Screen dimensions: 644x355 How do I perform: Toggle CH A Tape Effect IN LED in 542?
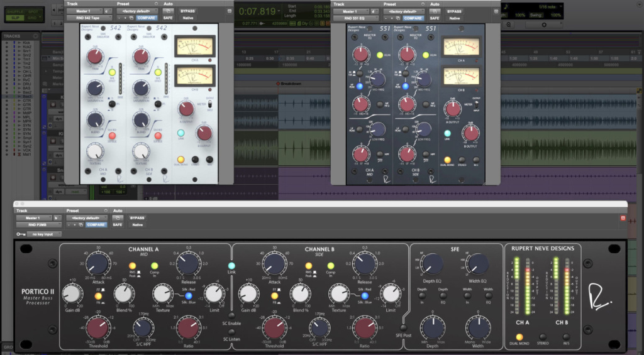coord(112,72)
